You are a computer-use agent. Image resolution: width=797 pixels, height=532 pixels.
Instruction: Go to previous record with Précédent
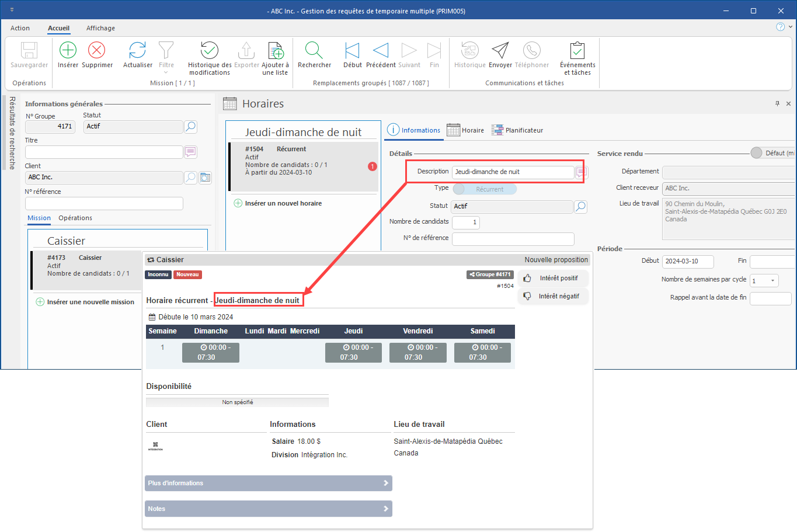(x=381, y=51)
